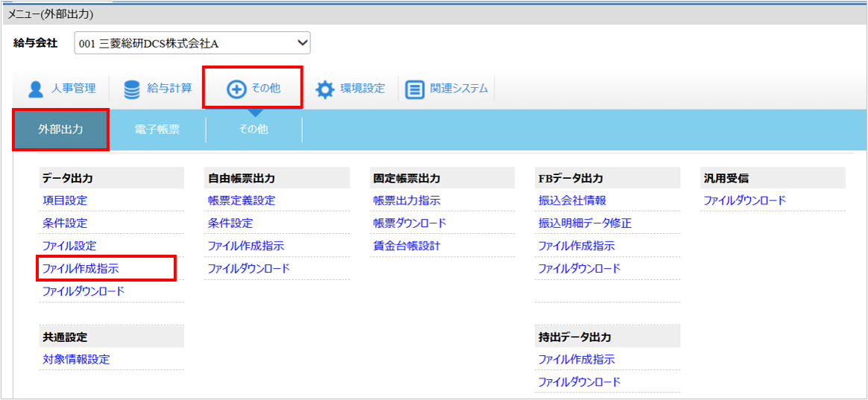868x400 pixels.
Task: Open 帳票ダウンロード under 固定帳票出力
Action: [x=409, y=223]
